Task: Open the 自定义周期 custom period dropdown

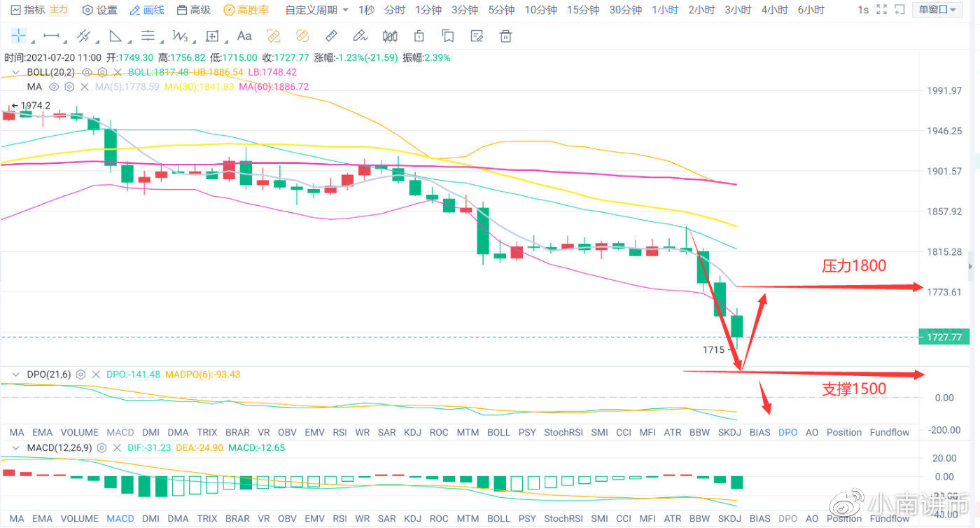Action: coord(316,10)
